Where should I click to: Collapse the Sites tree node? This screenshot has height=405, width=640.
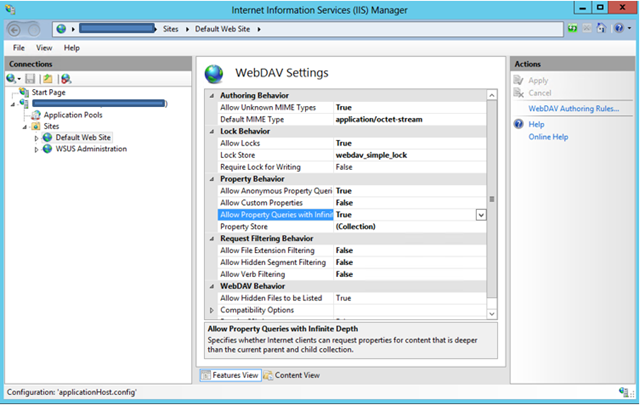point(25,127)
